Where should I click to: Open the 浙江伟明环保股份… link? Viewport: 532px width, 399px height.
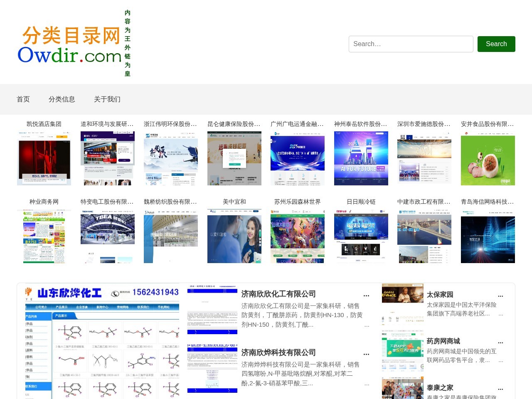[x=170, y=124]
